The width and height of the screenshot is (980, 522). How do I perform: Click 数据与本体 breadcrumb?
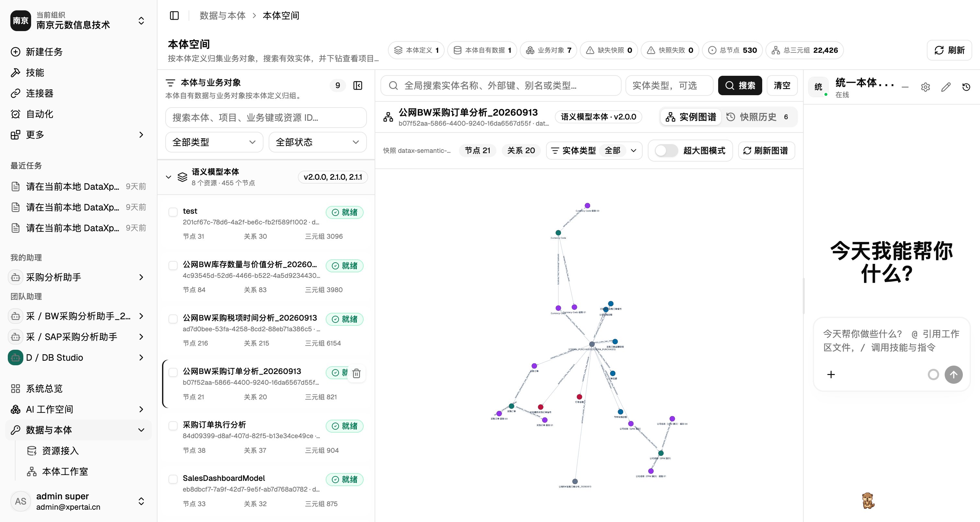coord(223,16)
